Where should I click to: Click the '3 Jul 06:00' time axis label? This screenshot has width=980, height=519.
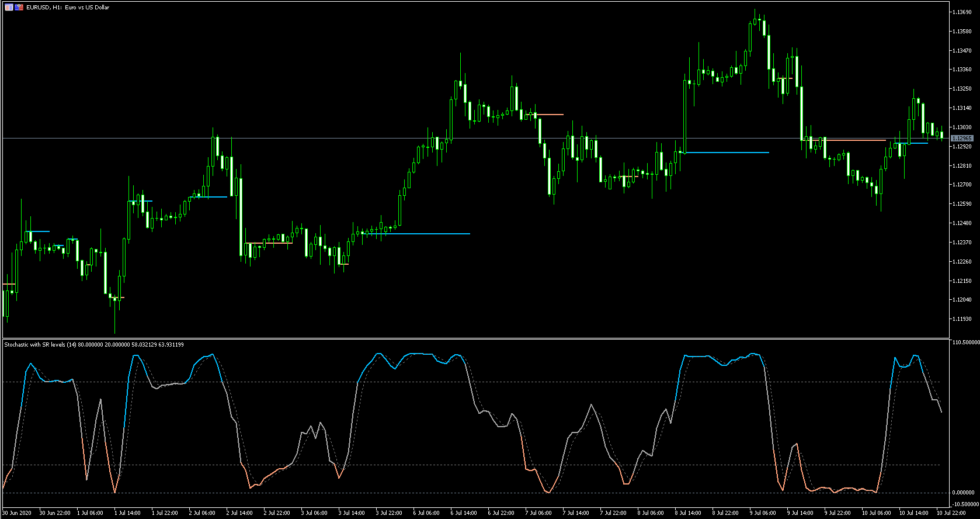pos(314,513)
